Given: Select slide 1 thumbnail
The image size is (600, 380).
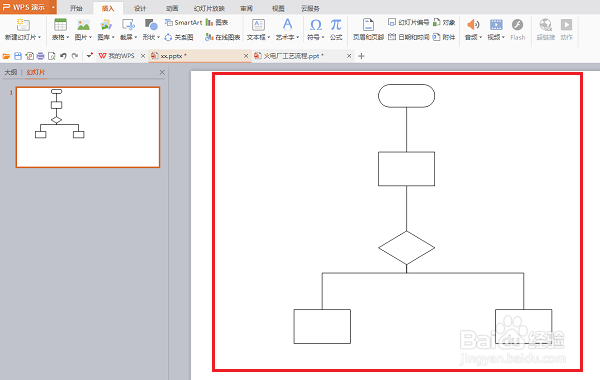Looking at the screenshot, I should (x=88, y=127).
